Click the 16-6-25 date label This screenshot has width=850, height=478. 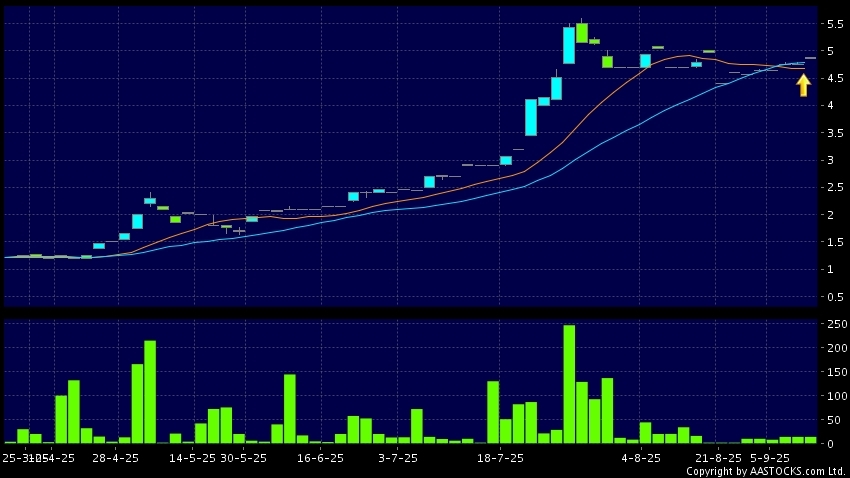[320, 458]
